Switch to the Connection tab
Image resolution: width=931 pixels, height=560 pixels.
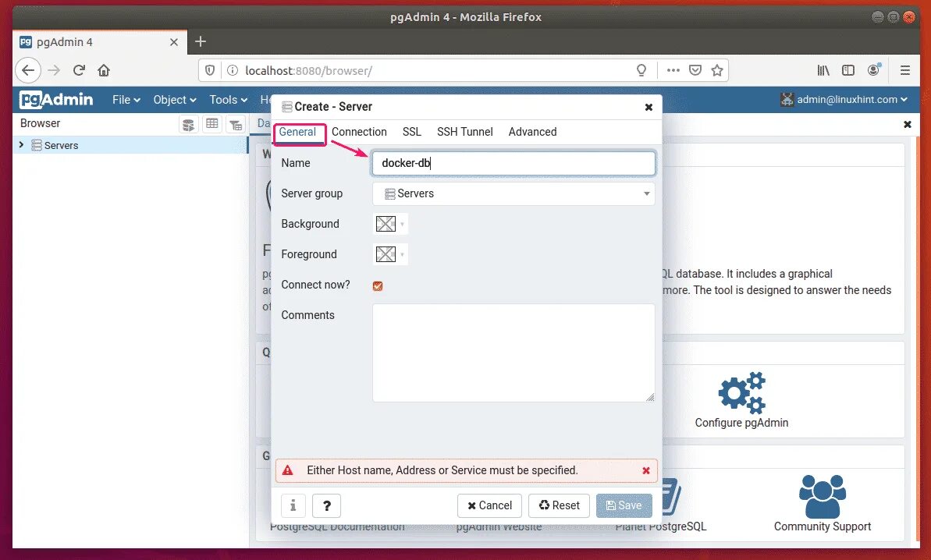pos(359,132)
